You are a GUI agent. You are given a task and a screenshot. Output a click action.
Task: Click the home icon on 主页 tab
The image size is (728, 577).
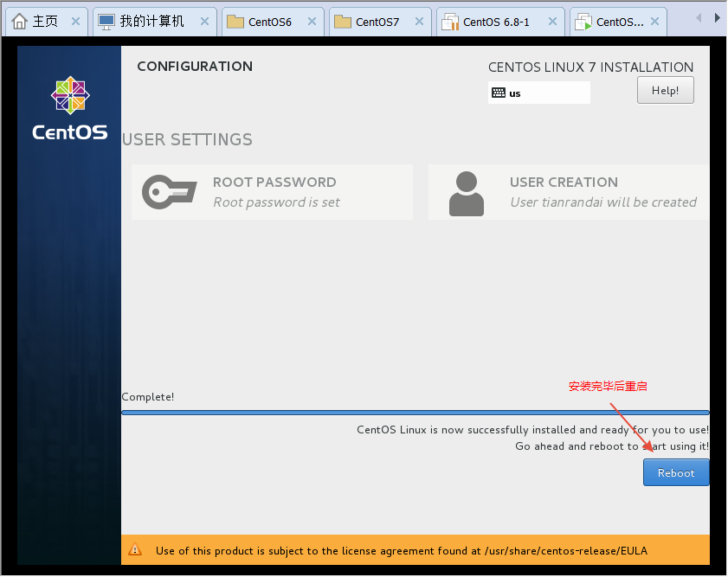point(20,22)
